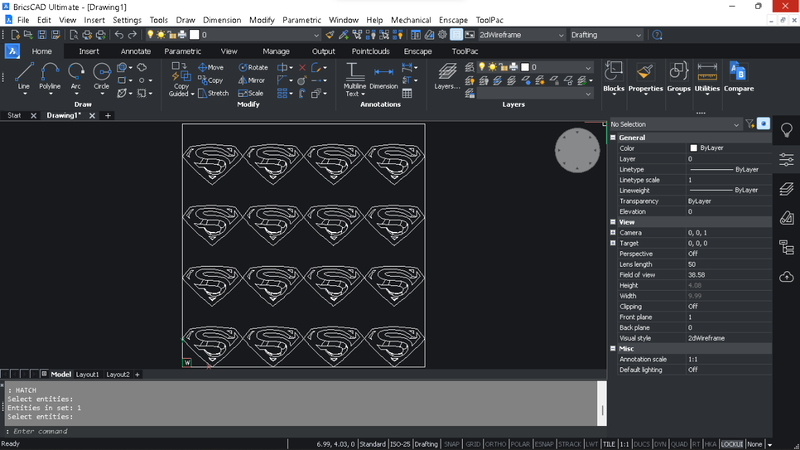Image resolution: width=800 pixels, height=450 pixels.
Task: Enable GRID display in status bar
Action: coord(474,444)
